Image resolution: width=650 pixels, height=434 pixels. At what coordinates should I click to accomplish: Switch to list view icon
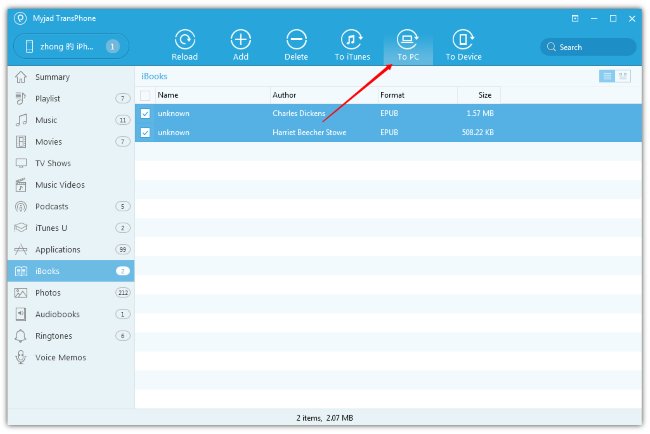point(607,76)
